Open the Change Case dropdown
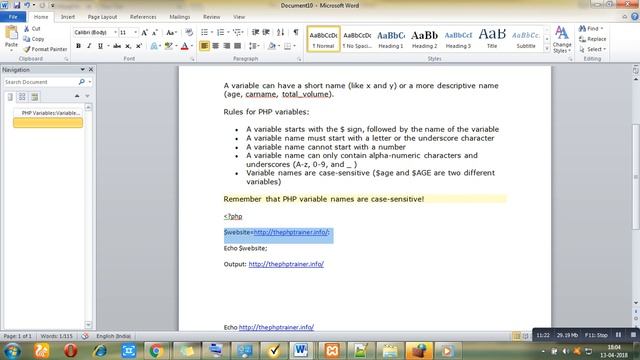Viewport: 640px width, 360px height. click(171, 33)
